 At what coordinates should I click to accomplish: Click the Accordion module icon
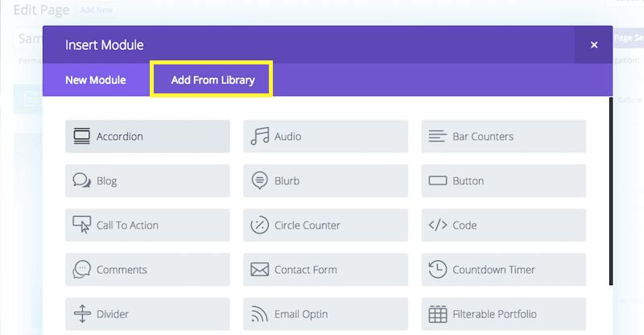click(x=82, y=136)
